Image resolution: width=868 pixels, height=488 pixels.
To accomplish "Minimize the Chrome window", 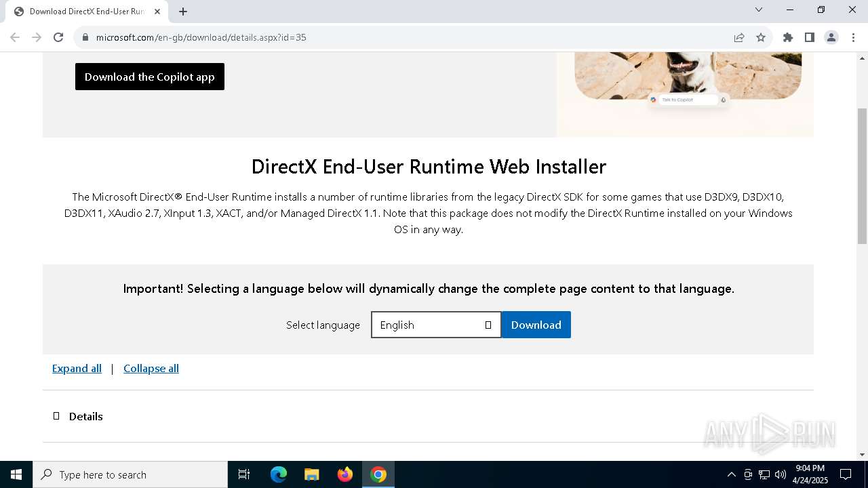I will click(x=790, y=9).
